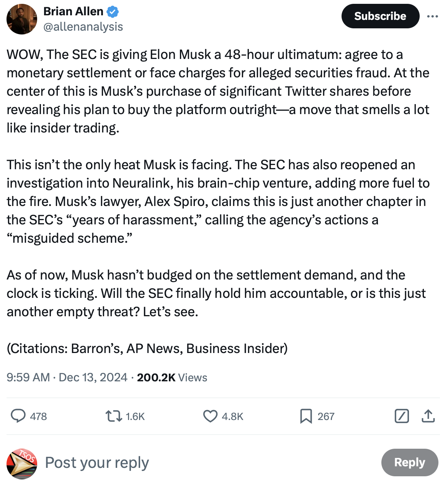Share the post via upload arrow icon
Image resolution: width=448 pixels, height=487 pixels.
[x=428, y=416]
